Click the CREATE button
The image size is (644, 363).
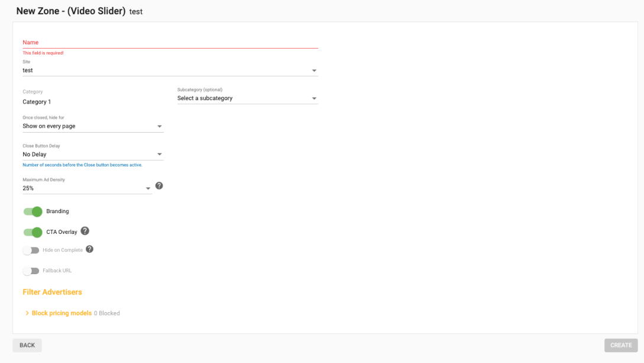(x=621, y=345)
